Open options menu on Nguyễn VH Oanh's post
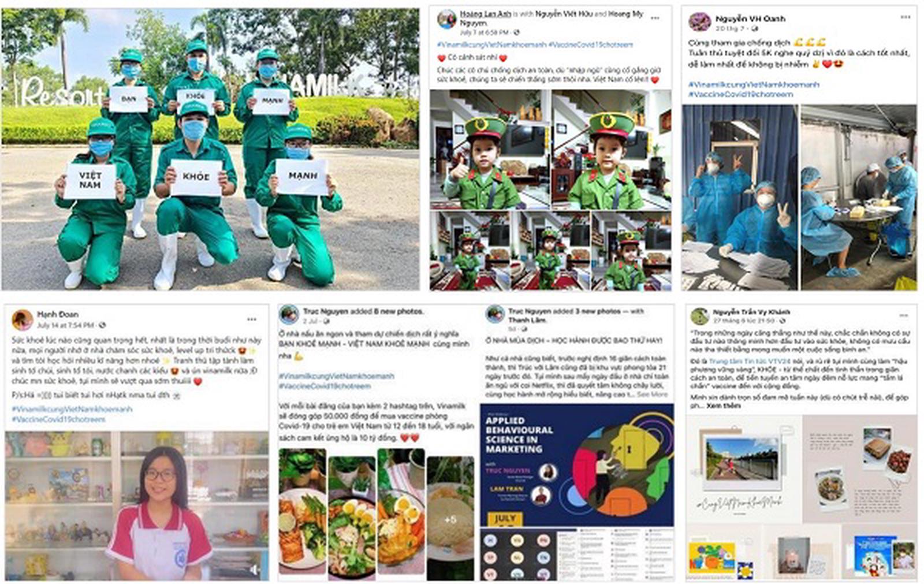 point(904,17)
